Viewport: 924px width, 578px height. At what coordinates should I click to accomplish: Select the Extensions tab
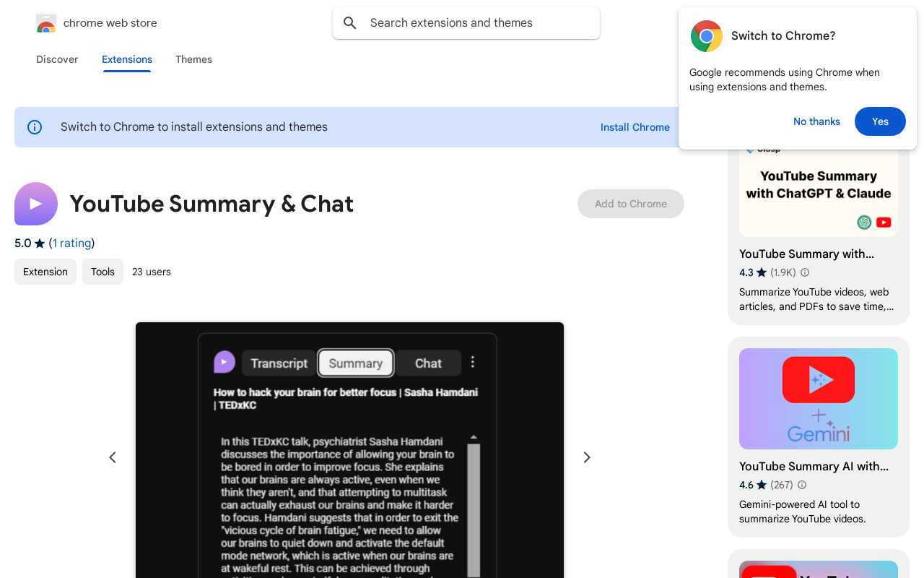click(x=126, y=59)
